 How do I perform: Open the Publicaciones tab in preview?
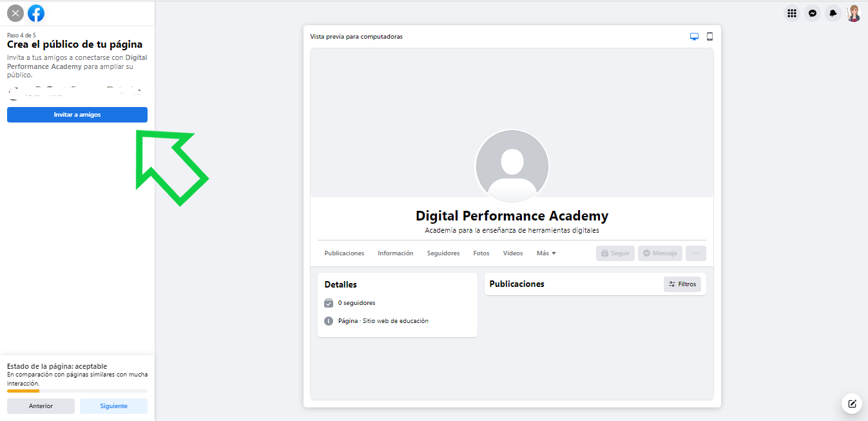[344, 253]
